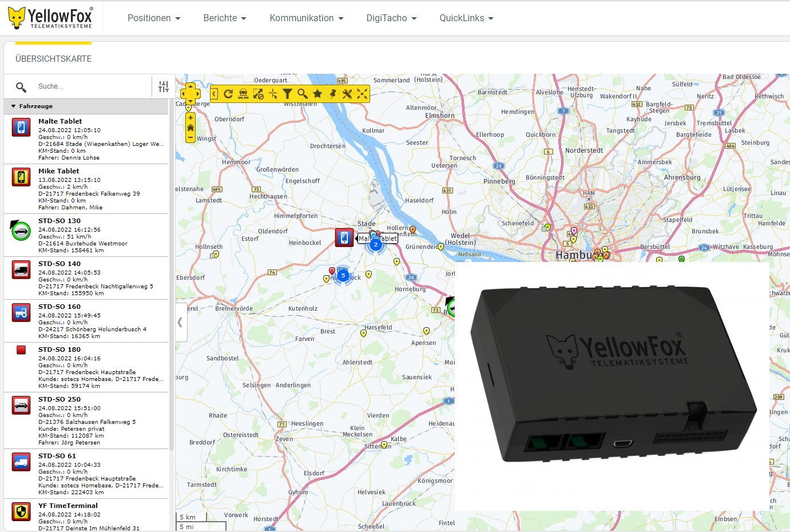The height and width of the screenshot is (532, 790).
Task: Click 'Fahrer: Jörg Petersen' text
Action: [69, 442]
